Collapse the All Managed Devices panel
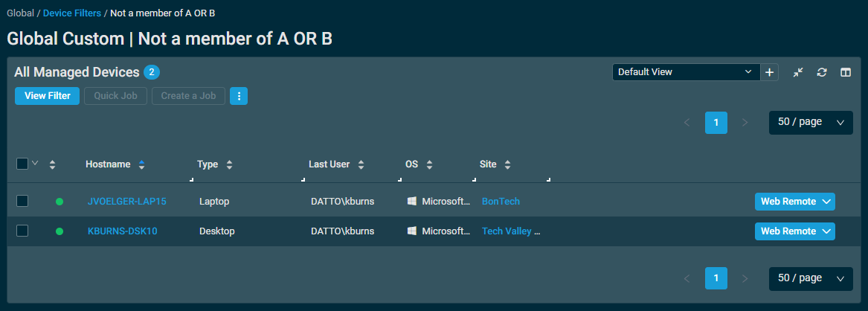Screen dimensions: 868x311 (x=797, y=72)
